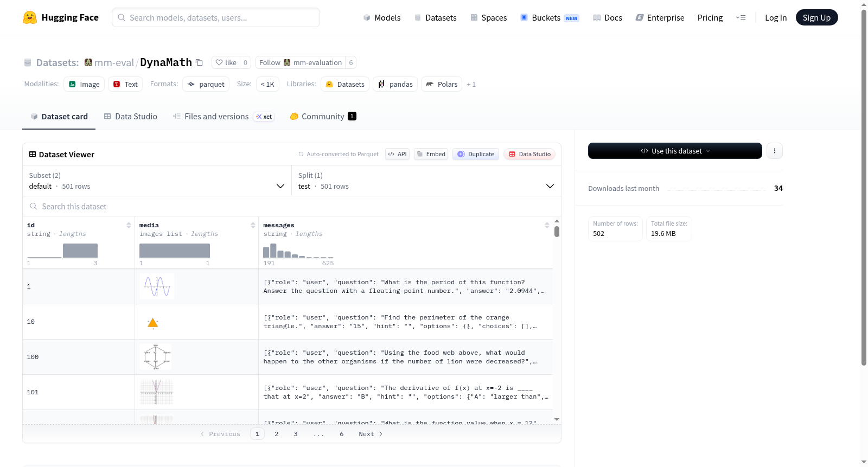Click the heart like button
The height and width of the screenshot is (467, 868).
[x=226, y=62]
